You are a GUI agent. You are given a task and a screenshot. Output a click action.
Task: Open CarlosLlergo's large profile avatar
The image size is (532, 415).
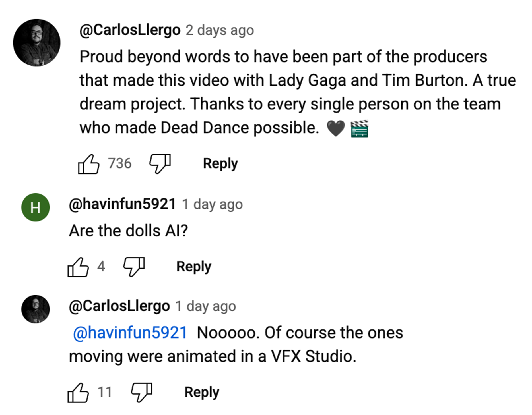[37, 43]
